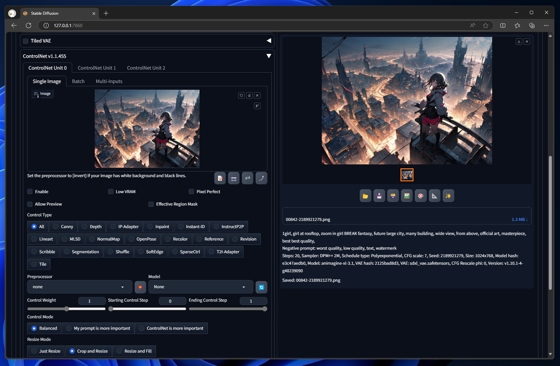Open the output images folder
This screenshot has height=366, width=560.
(365, 196)
